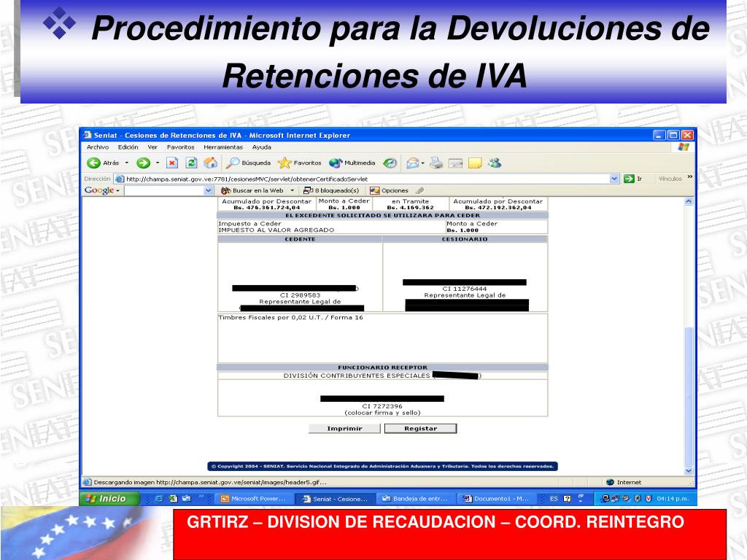Open the Atrás history dropdown arrow

(127, 163)
